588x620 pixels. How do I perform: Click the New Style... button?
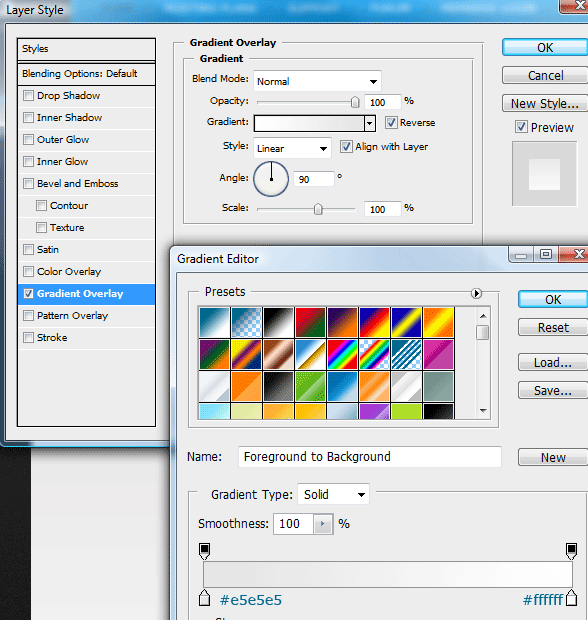coord(545,104)
